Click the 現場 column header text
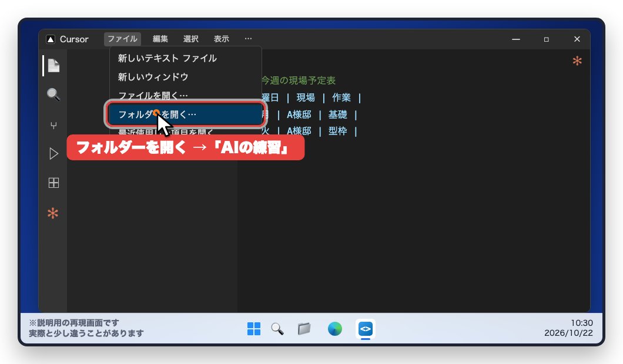This screenshot has width=623, height=364. pos(306,97)
